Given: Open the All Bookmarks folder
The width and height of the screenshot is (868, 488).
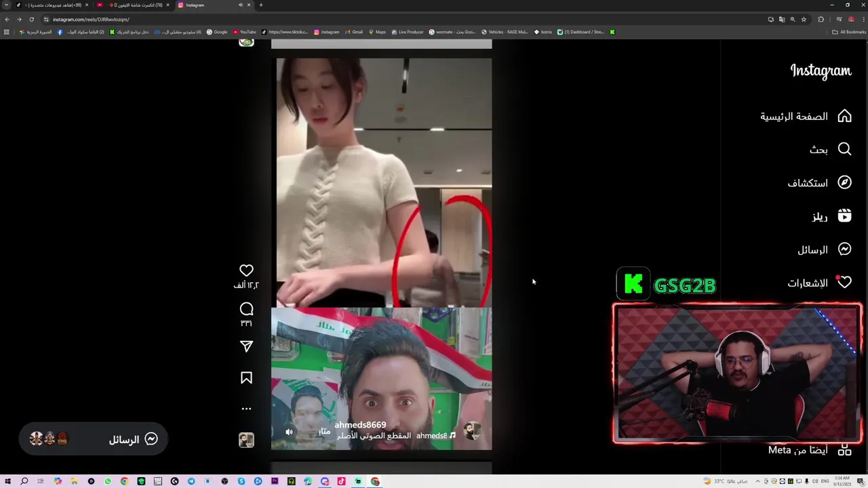Looking at the screenshot, I should click(x=849, y=32).
